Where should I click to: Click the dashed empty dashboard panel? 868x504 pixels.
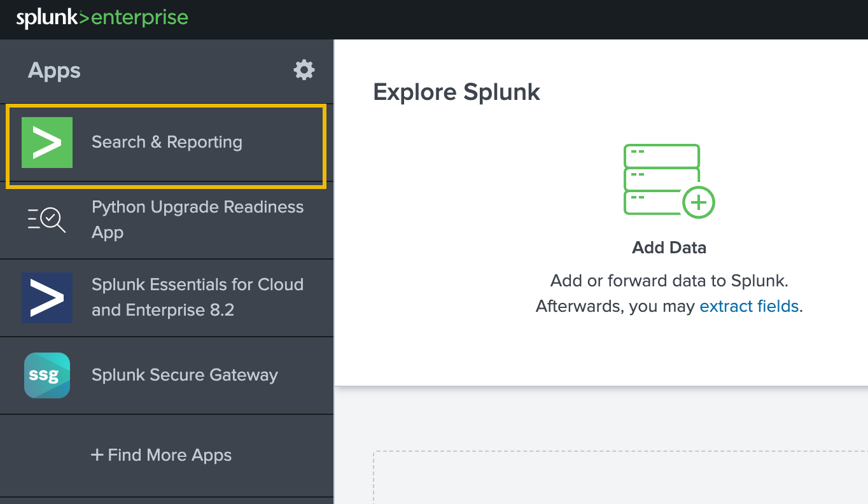click(x=620, y=477)
